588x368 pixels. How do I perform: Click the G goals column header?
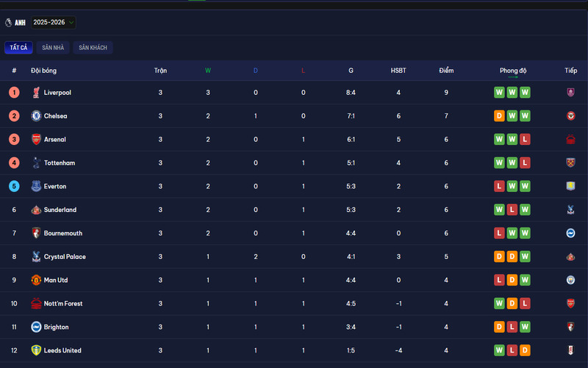[x=351, y=71]
